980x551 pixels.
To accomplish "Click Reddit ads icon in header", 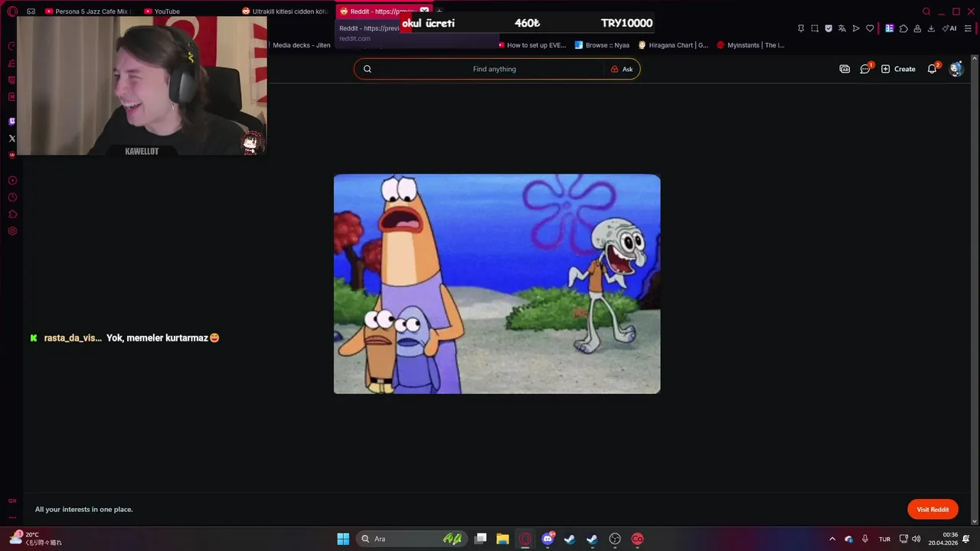I will click(844, 69).
